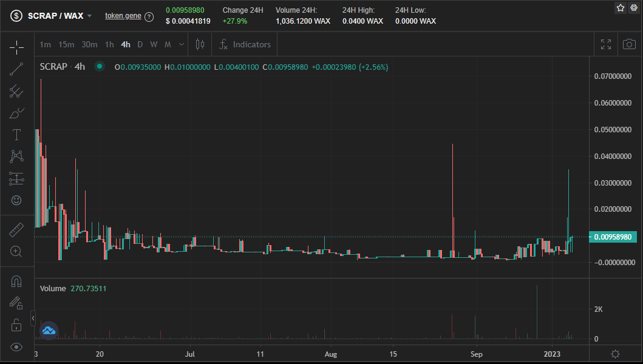Open help question mark beside token.gene
This screenshot has height=364, width=643.
coord(149,17)
